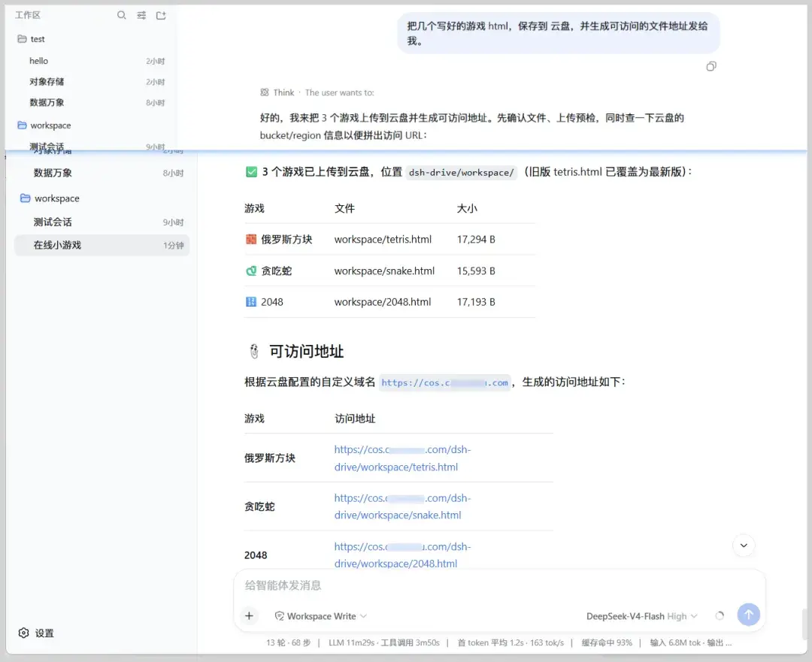Viewport: 812px width, 662px height.
Task: Click the loading spinner icon
Action: click(x=720, y=615)
